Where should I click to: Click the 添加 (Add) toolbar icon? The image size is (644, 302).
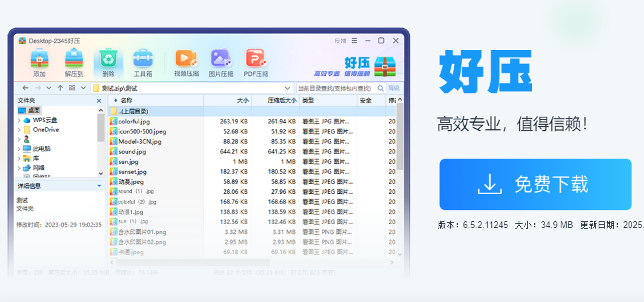click(x=39, y=63)
